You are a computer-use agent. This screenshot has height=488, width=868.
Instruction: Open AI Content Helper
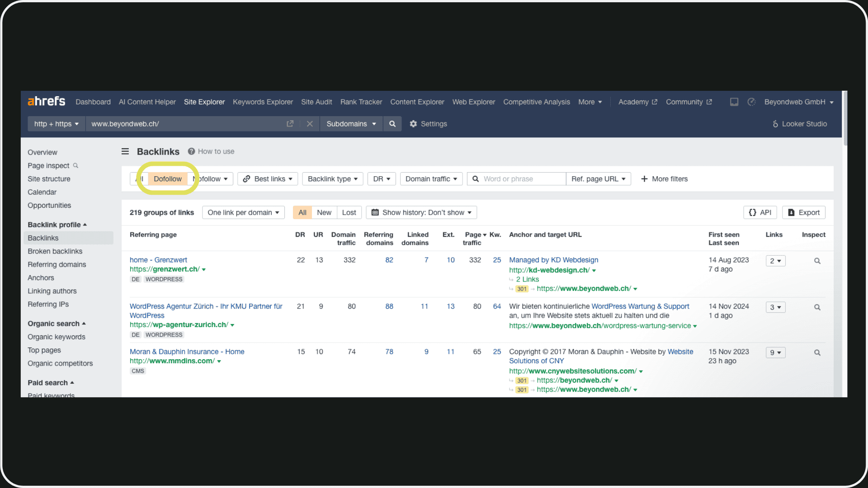(x=147, y=102)
